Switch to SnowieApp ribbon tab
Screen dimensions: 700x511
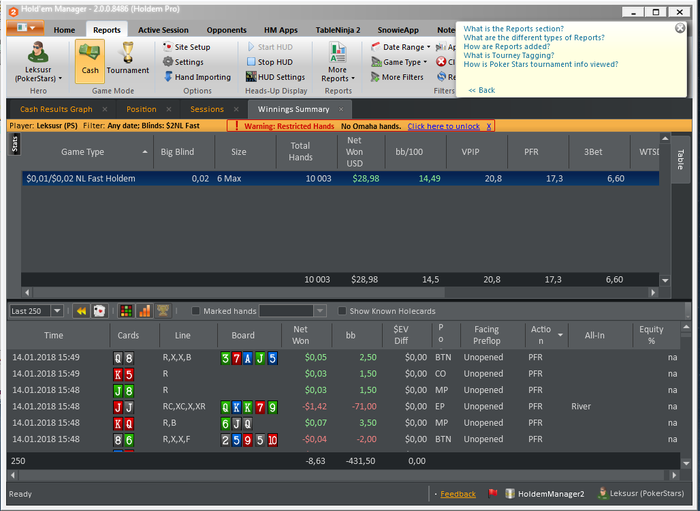click(x=398, y=30)
